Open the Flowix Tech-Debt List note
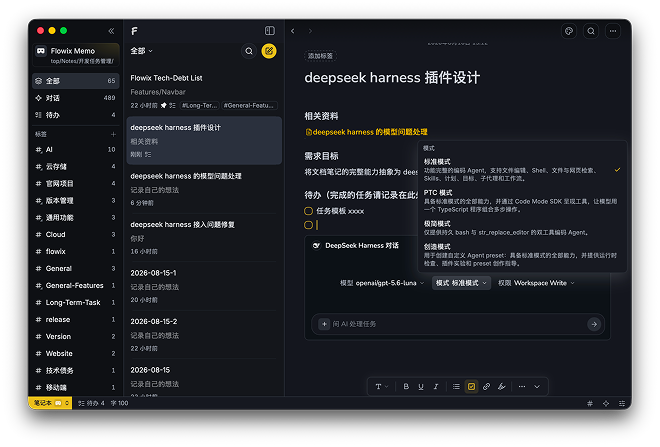 click(204, 92)
